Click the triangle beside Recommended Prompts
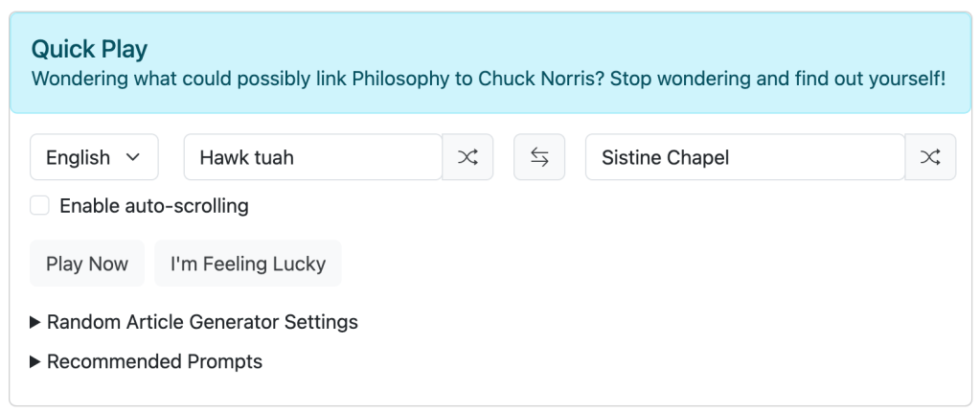Image resolution: width=980 pixels, height=414 pixels. pos(35,362)
